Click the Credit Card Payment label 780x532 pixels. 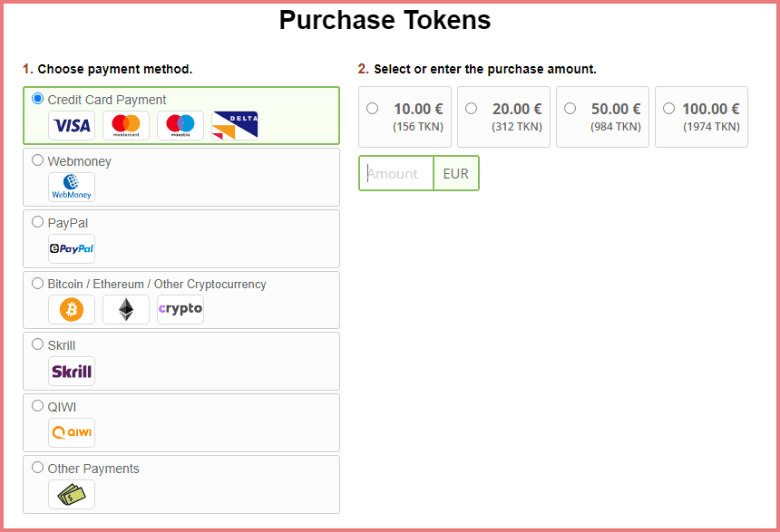point(107,100)
